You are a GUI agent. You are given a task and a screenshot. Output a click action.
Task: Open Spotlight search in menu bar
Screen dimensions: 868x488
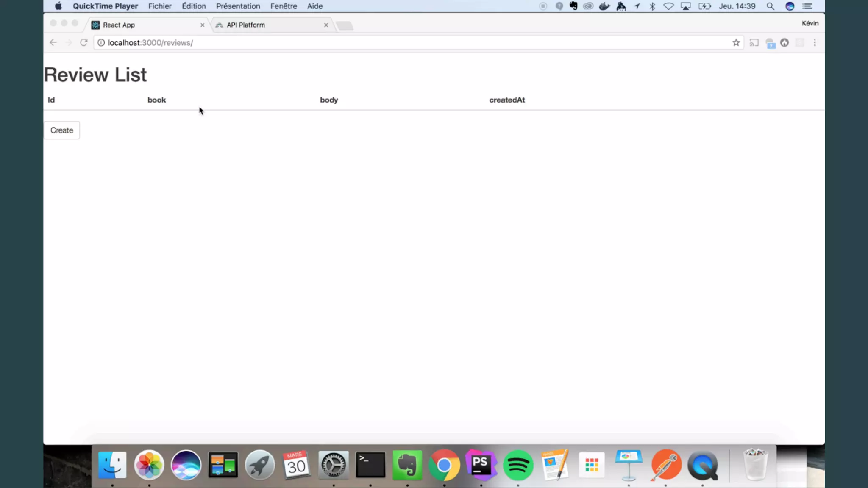pos(771,6)
